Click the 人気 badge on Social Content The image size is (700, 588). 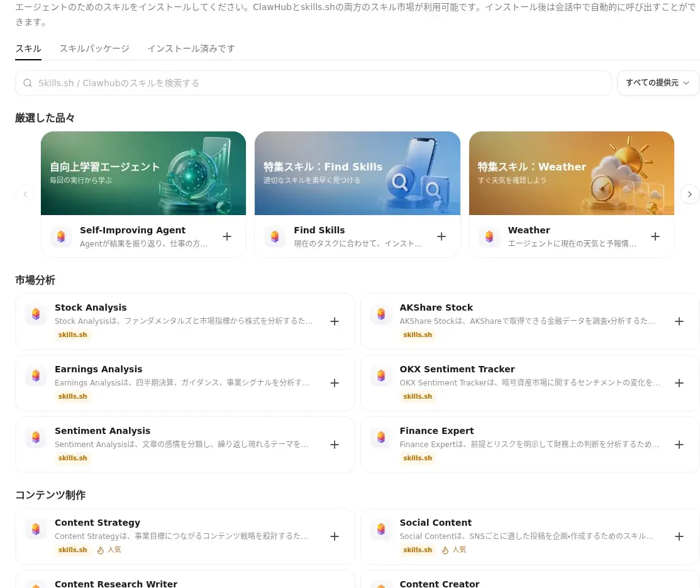[x=454, y=550]
